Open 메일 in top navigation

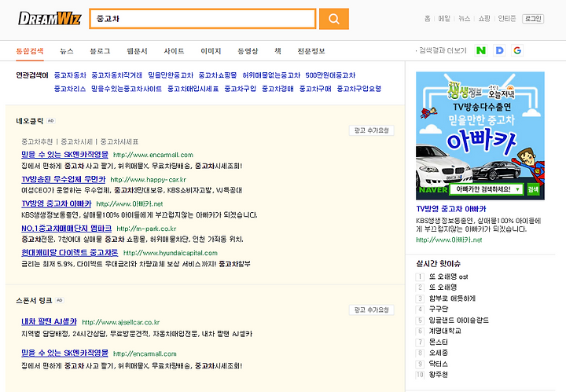444,18
